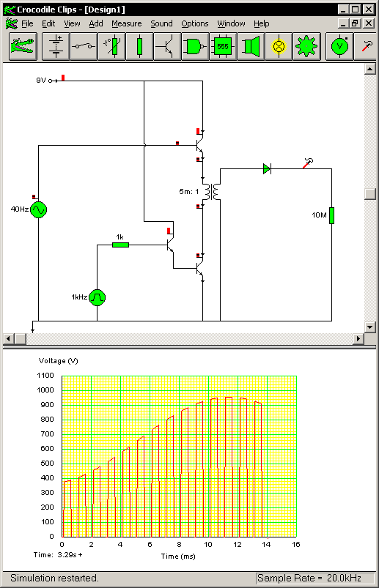Click the Time: 3.29s + readout
This screenshot has width=379, height=588.
(x=58, y=554)
